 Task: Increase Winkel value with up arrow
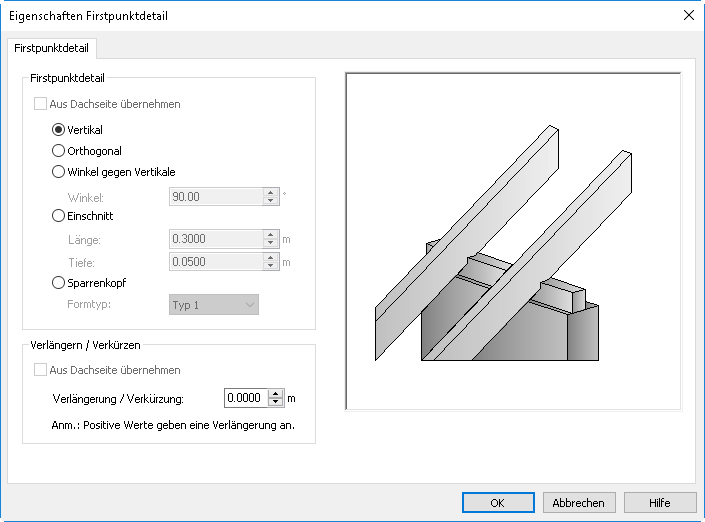point(271,192)
